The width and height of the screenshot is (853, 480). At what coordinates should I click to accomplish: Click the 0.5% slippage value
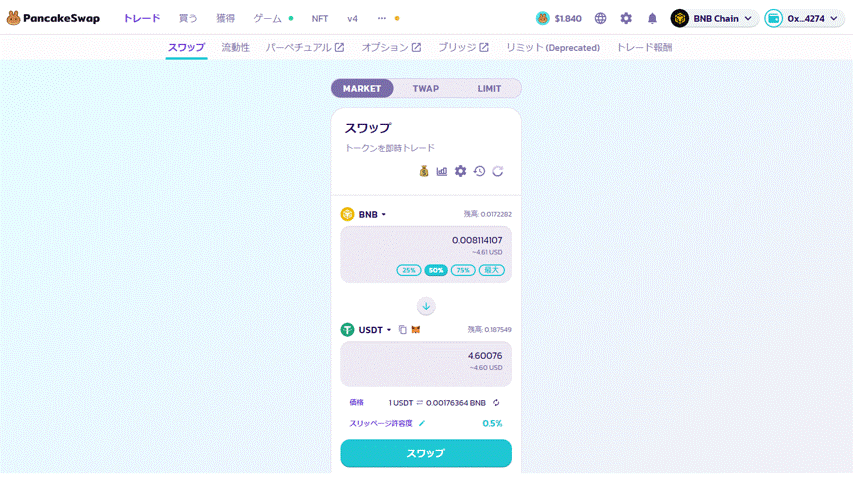(492, 423)
